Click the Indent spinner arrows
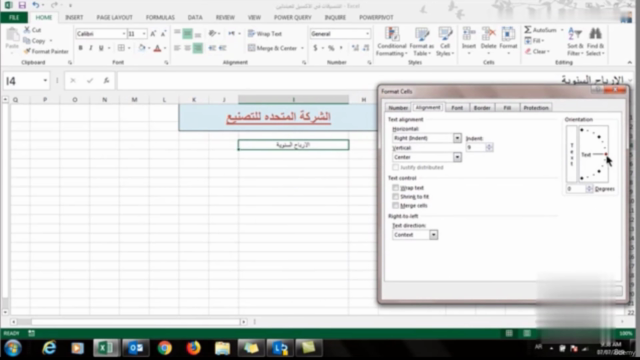This screenshot has height=360, width=640. (x=489, y=147)
